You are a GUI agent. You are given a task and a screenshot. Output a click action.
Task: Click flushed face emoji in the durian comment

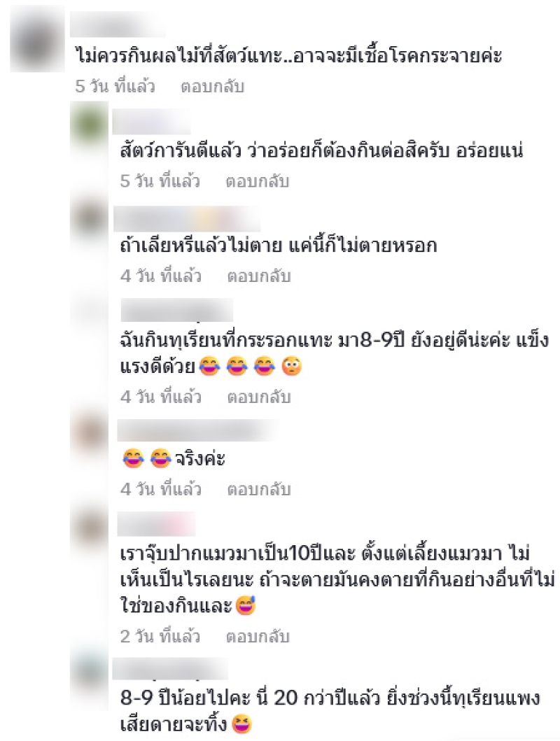click(292, 367)
